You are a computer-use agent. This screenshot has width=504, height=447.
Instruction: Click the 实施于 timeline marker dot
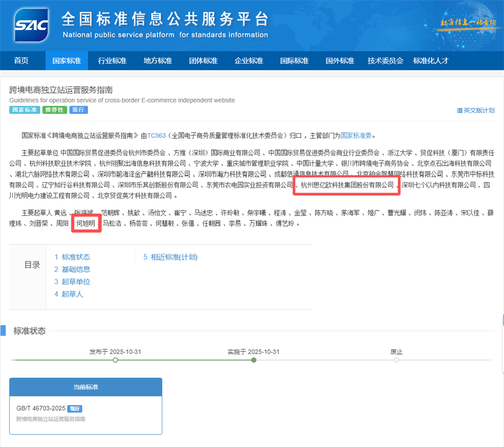click(x=253, y=361)
